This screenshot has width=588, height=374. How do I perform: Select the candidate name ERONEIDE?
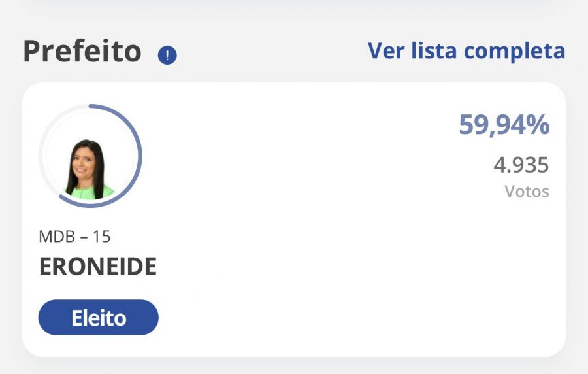tap(98, 267)
